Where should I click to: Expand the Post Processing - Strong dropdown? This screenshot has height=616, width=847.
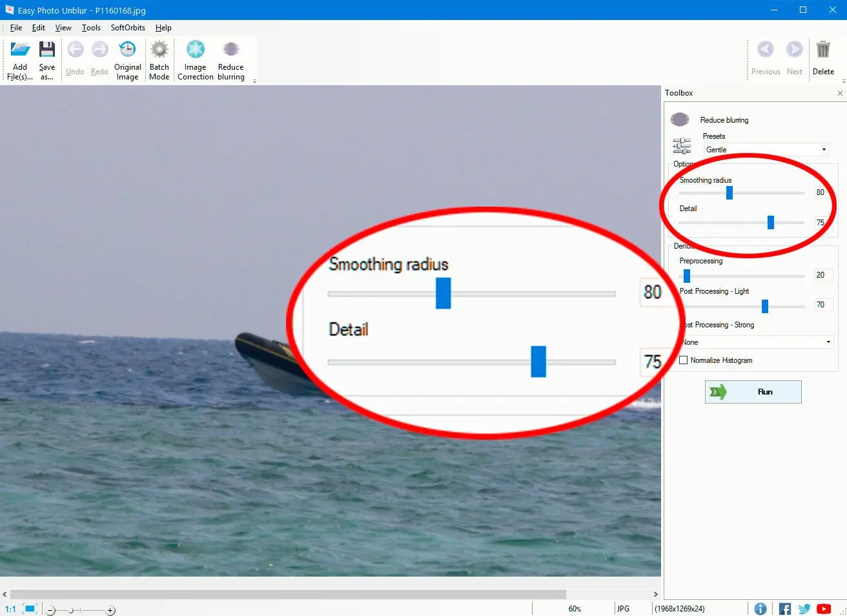[x=758, y=342]
